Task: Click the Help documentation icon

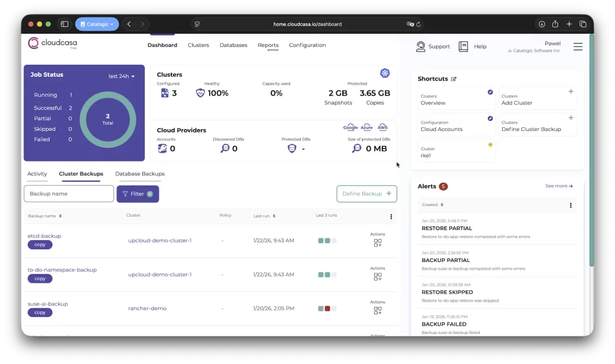Action: point(463,46)
